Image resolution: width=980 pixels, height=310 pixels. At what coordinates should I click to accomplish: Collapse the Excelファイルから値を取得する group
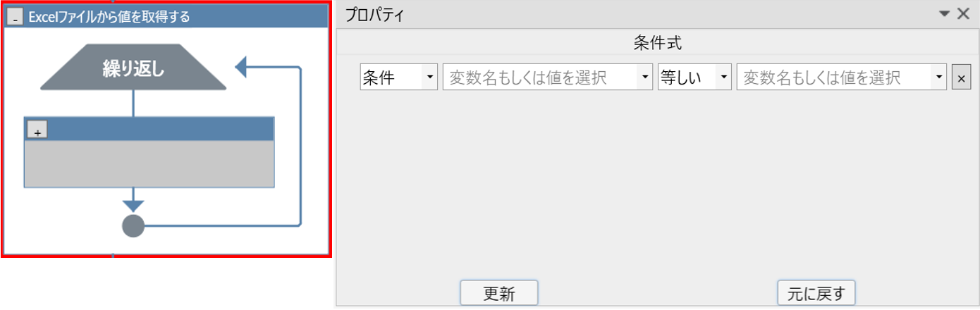[x=15, y=17]
